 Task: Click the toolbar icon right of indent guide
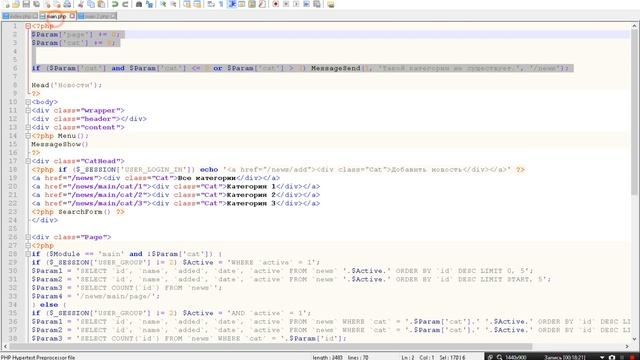pos(242,4)
